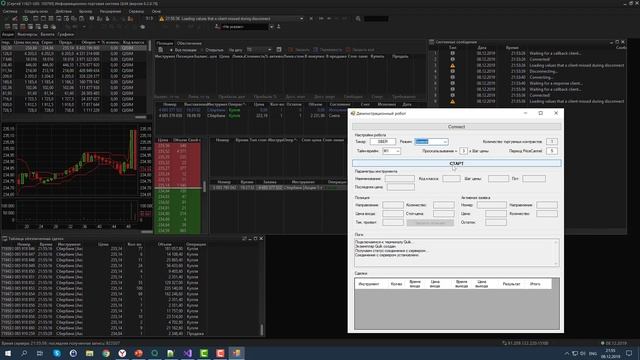Click the Результат column header in Сделки grid
The height and width of the screenshot is (360, 640).
click(511, 284)
